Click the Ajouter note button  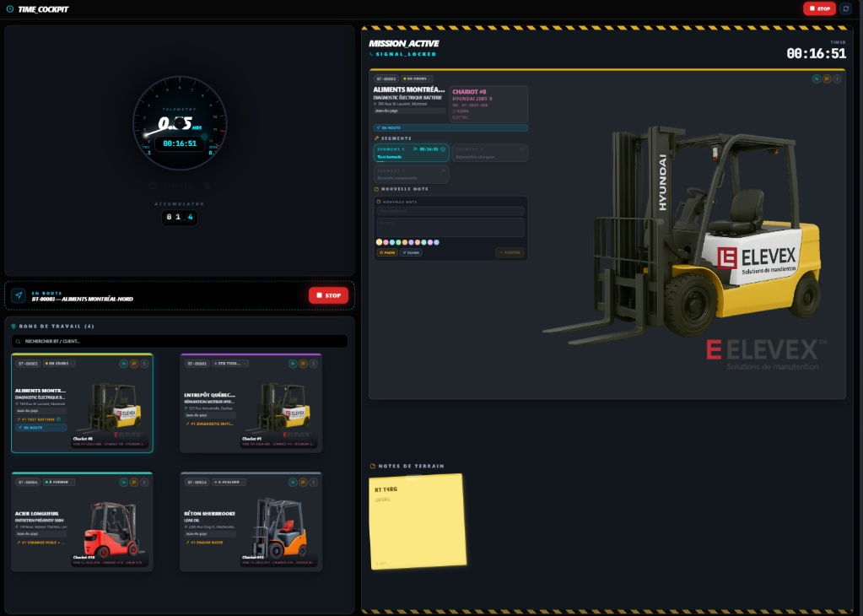point(510,252)
